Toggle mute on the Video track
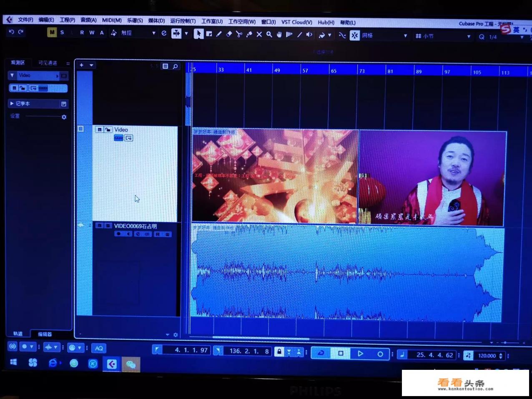This screenshot has height=399, width=532. (x=99, y=130)
